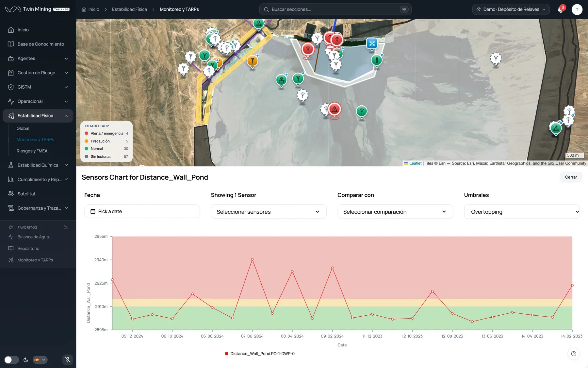Select the blue drone marker on map
This screenshot has width=588, height=368.
pos(372,44)
